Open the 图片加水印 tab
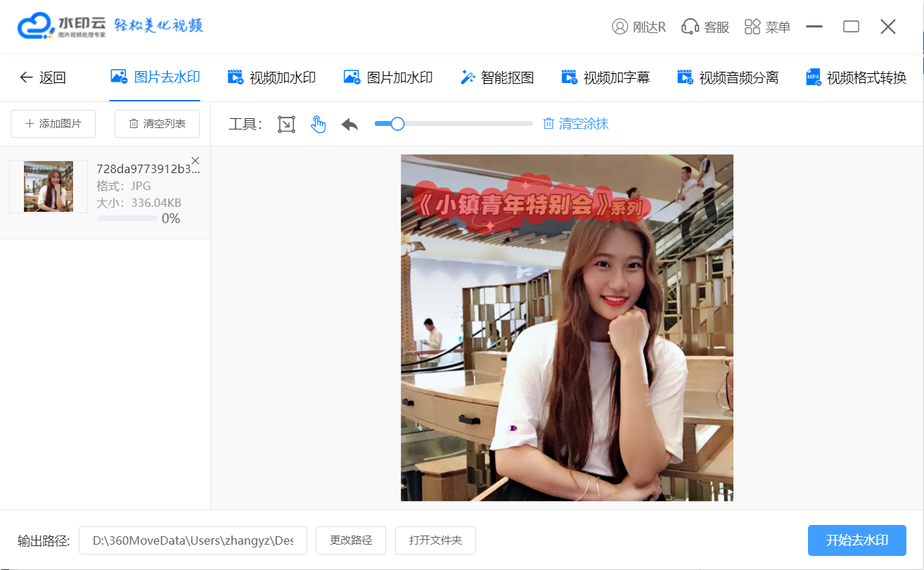 pyautogui.click(x=388, y=77)
